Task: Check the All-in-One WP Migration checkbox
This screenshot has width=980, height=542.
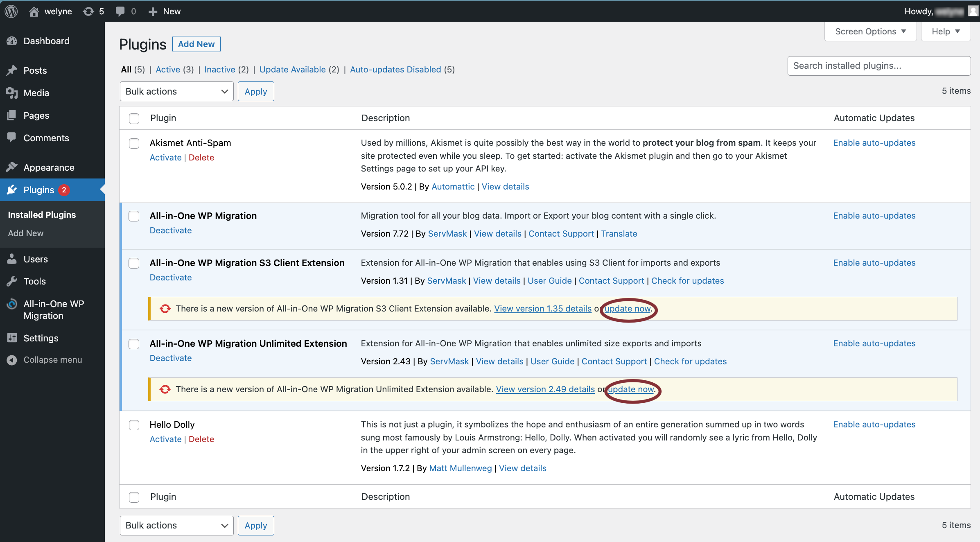Action: pyautogui.click(x=134, y=216)
